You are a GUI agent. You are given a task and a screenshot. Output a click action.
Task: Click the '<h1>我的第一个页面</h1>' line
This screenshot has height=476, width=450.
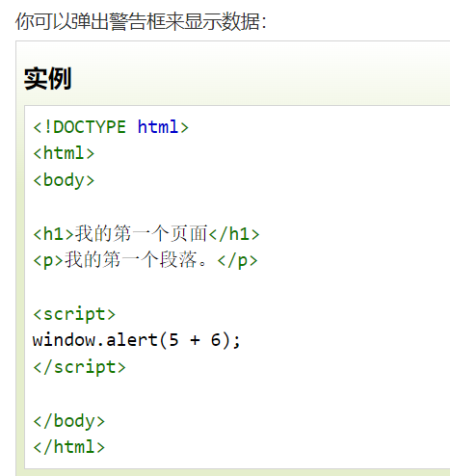[146, 233]
